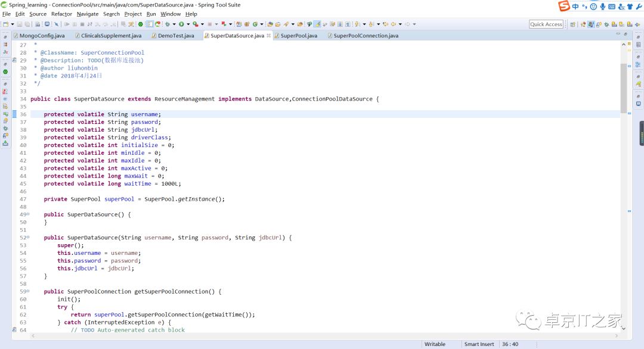Open the Run dropdown arrow
The height and width of the screenshot is (349, 644).
188,24
